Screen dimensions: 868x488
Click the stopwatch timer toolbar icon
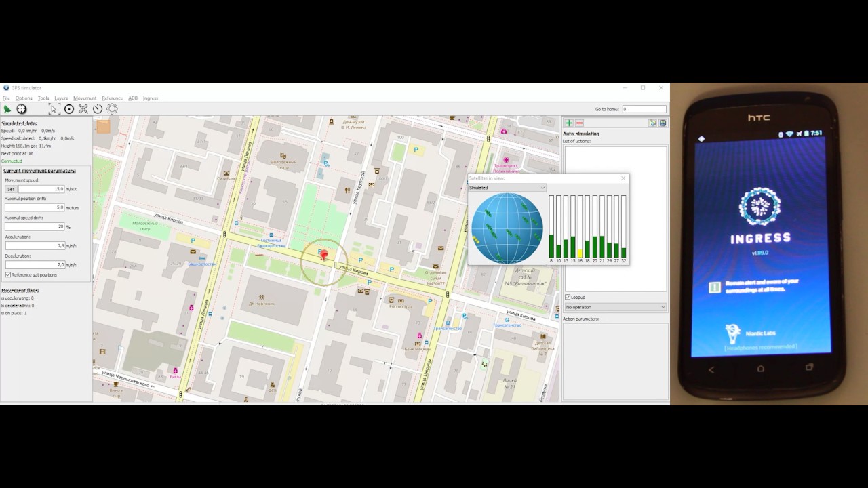click(x=98, y=109)
